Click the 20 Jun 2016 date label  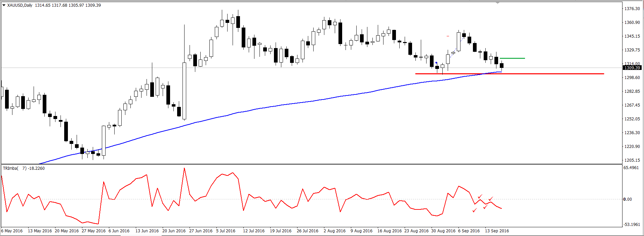pos(174,231)
